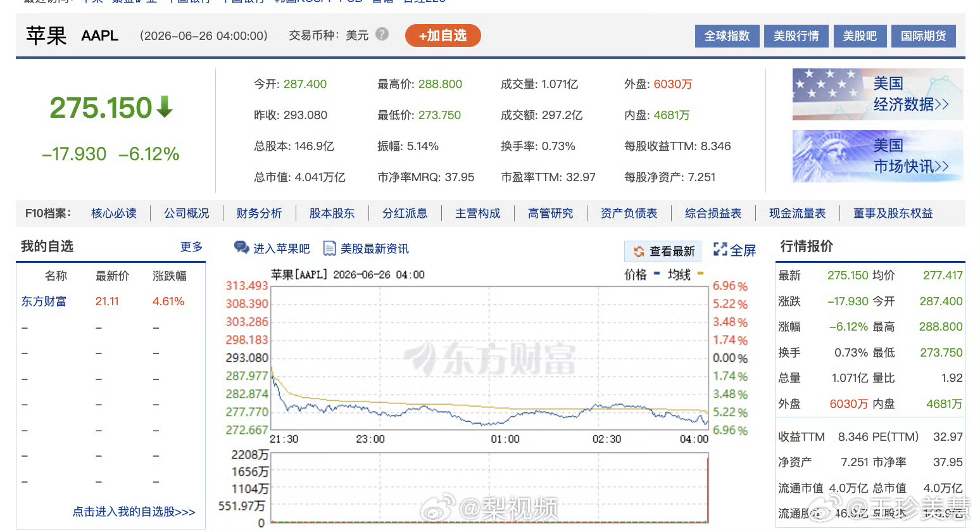Open 国际期货 quotes
Screen dimensions: 980x532
click(x=923, y=36)
